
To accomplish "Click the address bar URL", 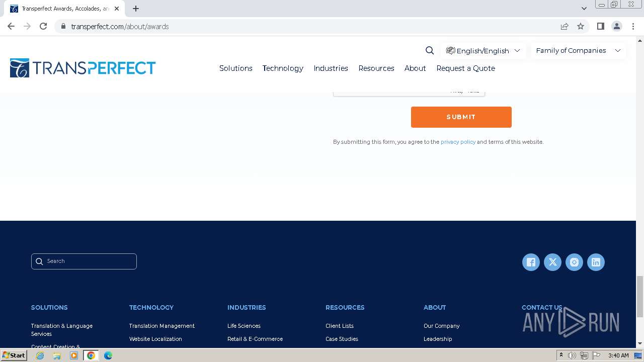I will [x=120, y=26].
